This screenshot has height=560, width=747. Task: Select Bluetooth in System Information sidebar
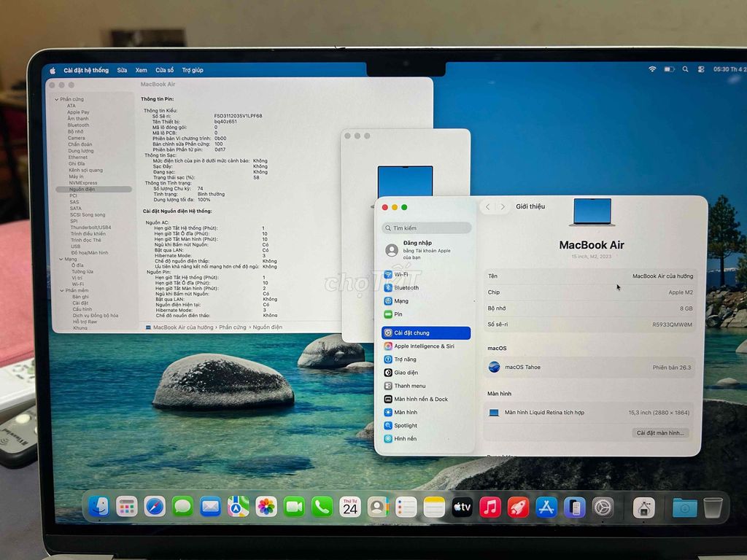[x=78, y=125]
